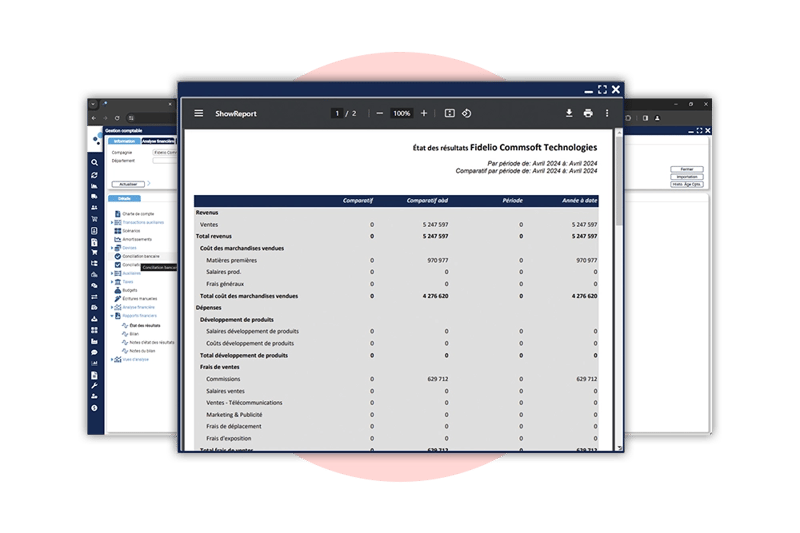The height and width of the screenshot is (533, 800).
Task: Download the report PDF
Action: pos(569,113)
